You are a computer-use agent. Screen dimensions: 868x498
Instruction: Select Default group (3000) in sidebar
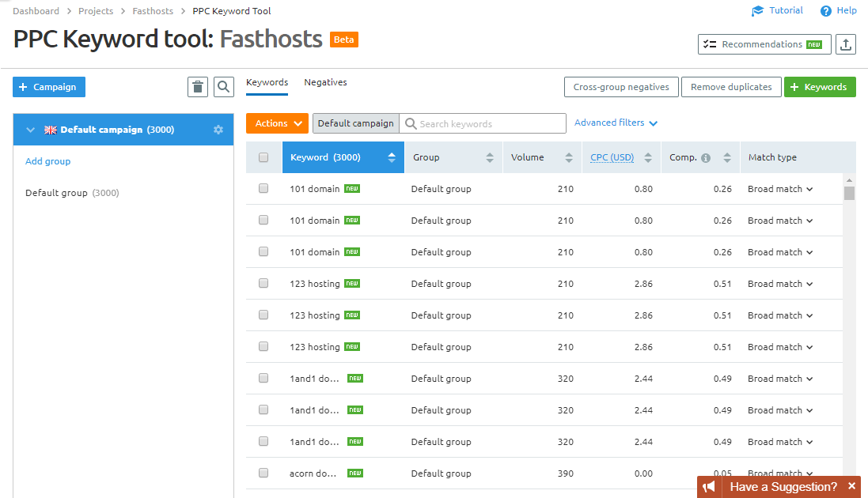[x=72, y=193]
